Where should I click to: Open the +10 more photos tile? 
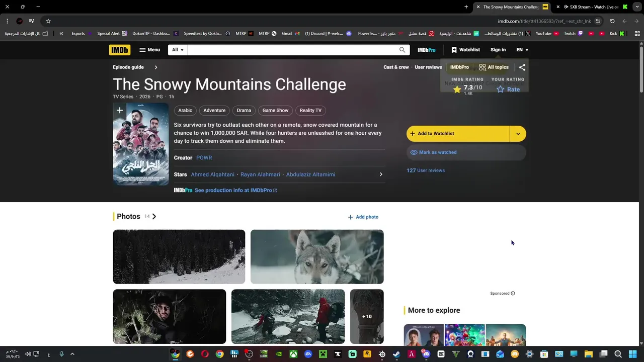point(367,316)
